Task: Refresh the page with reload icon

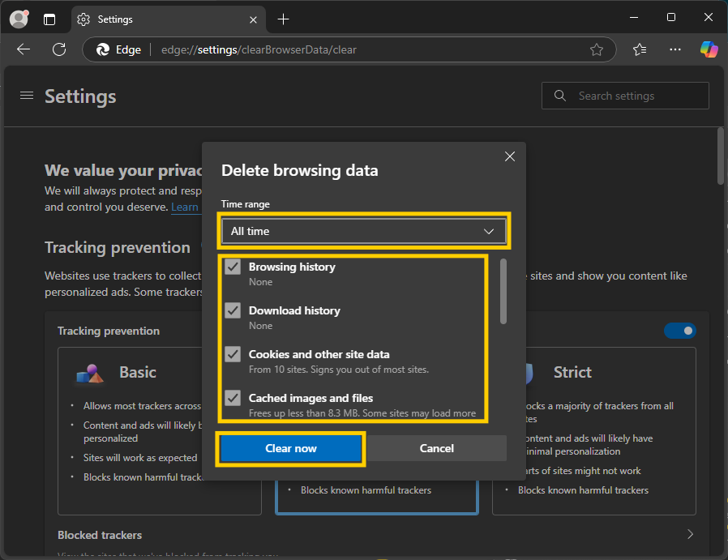Action: (59, 49)
